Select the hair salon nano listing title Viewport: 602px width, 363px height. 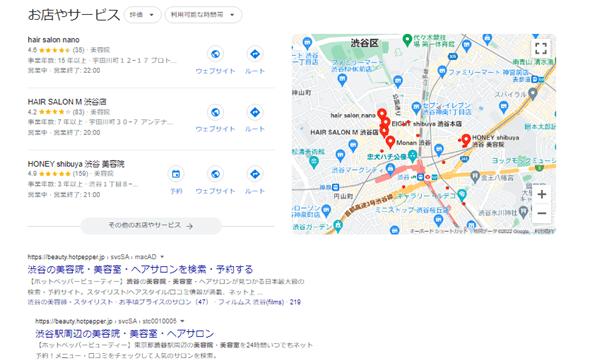(x=53, y=40)
